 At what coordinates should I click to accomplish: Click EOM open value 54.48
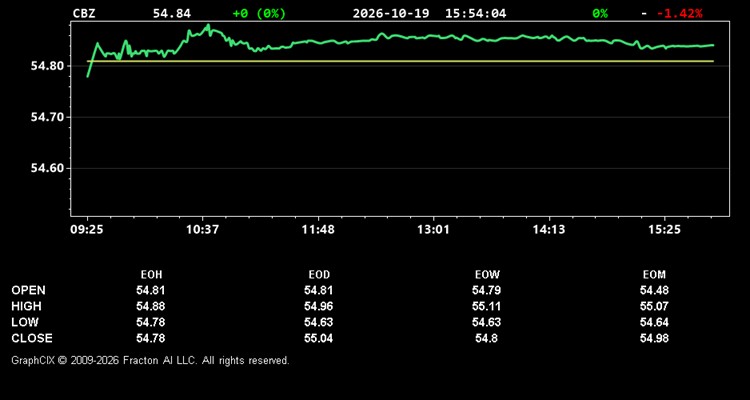[654, 290]
